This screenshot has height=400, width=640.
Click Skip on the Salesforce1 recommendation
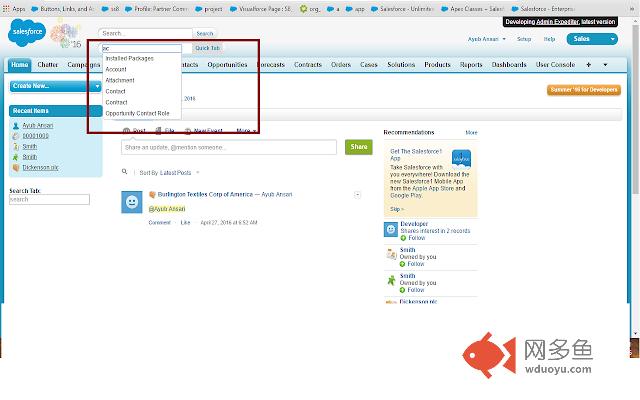pyautogui.click(x=396, y=209)
